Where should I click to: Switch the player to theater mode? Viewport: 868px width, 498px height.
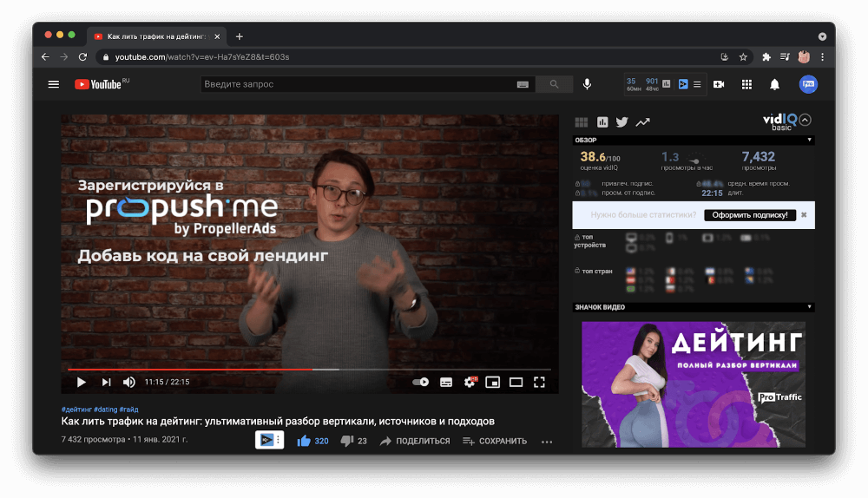pyautogui.click(x=516, y=382)
